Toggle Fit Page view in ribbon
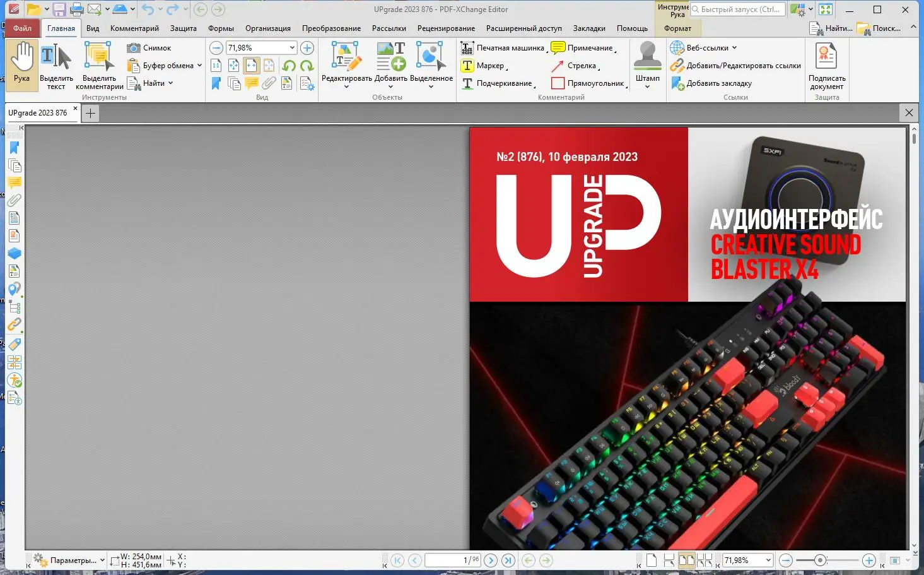924x575 pixels. point(233,66)
